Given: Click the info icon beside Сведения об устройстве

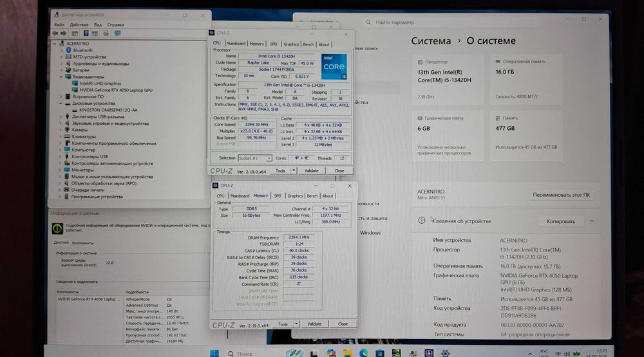Looking at the screenshot, I should (421, 221).
